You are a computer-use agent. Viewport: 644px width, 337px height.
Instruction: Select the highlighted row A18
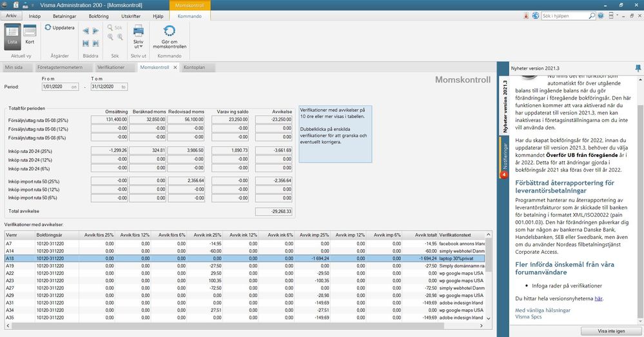(x=245, y=258)
